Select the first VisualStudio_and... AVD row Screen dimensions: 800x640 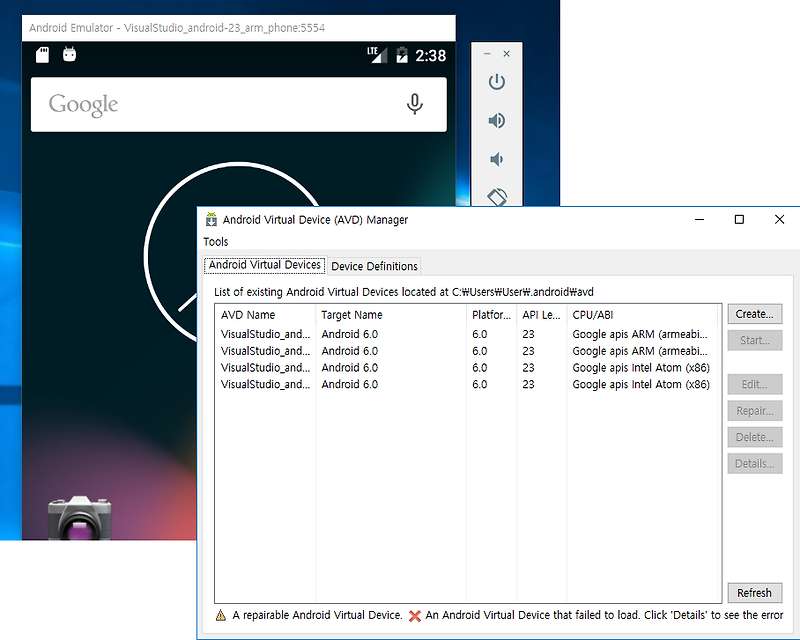pyautogui.click(x=468, y=334)
